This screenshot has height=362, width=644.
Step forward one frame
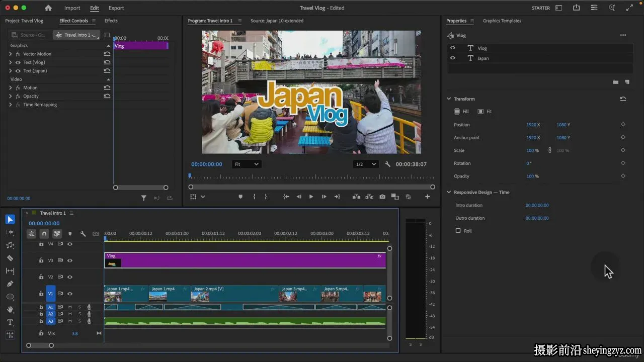324,197
